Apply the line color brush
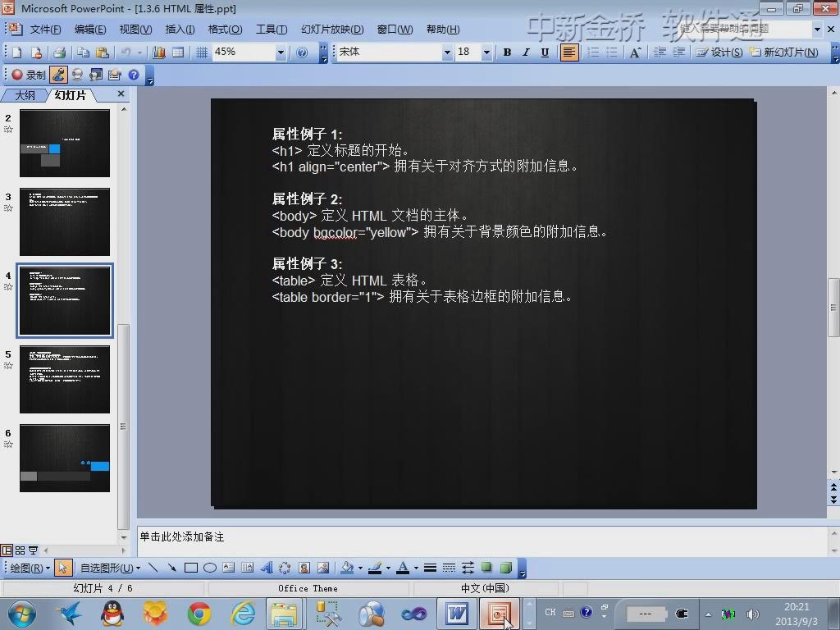Viewport: 840px width, 630px height. (x=375, y=568)
